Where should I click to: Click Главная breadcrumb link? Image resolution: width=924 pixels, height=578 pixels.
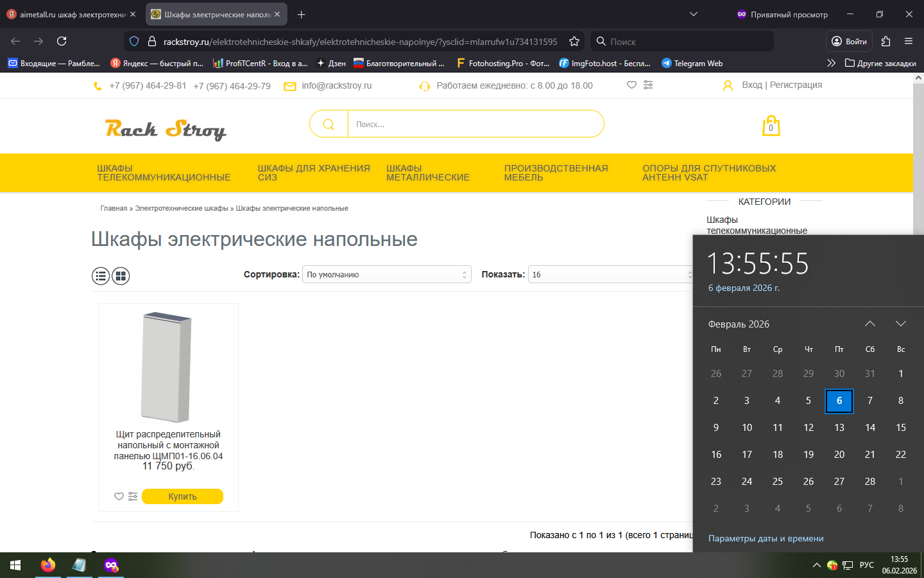(114, 208)
